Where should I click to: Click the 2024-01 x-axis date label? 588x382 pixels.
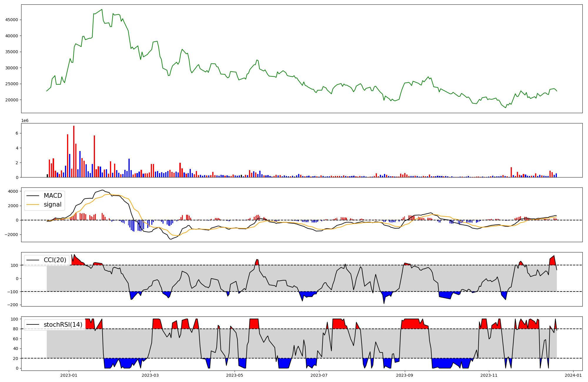pos(573,375)
